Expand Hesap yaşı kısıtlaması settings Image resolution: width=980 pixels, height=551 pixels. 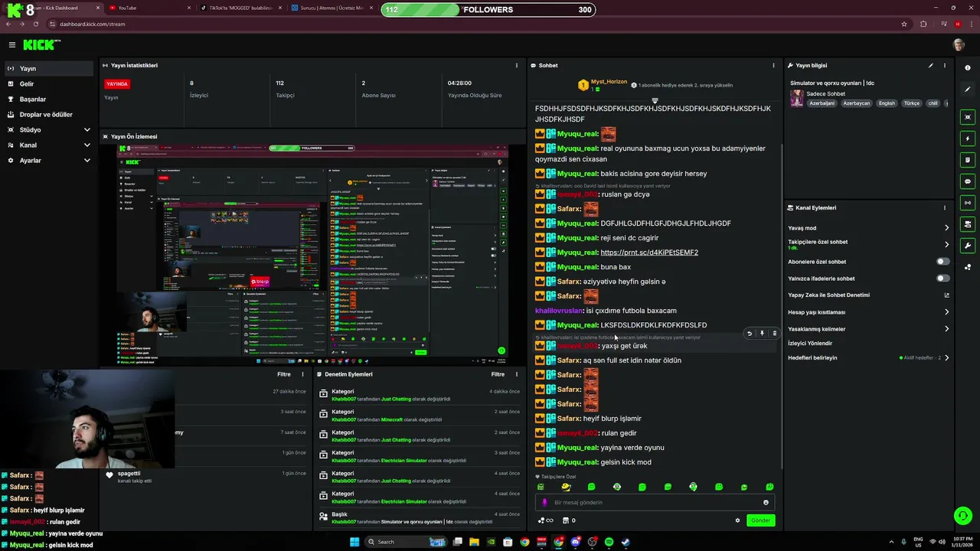coord(868,312)
